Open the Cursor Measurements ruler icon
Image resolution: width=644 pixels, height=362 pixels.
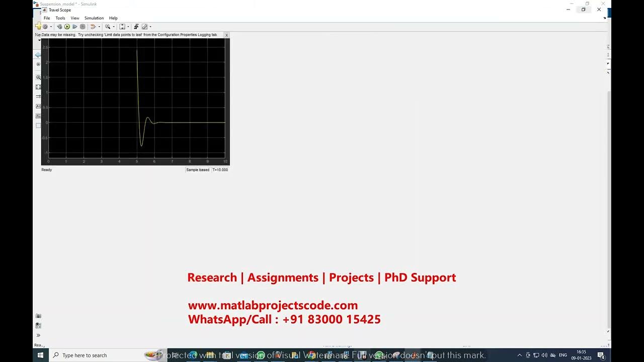point(144,27)
